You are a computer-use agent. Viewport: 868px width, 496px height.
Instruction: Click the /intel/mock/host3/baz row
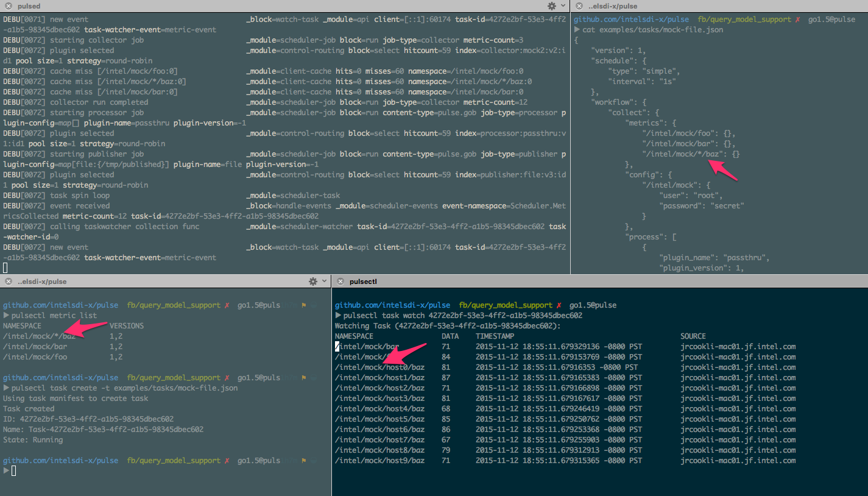pyautogui.click(x=565, y=399)
